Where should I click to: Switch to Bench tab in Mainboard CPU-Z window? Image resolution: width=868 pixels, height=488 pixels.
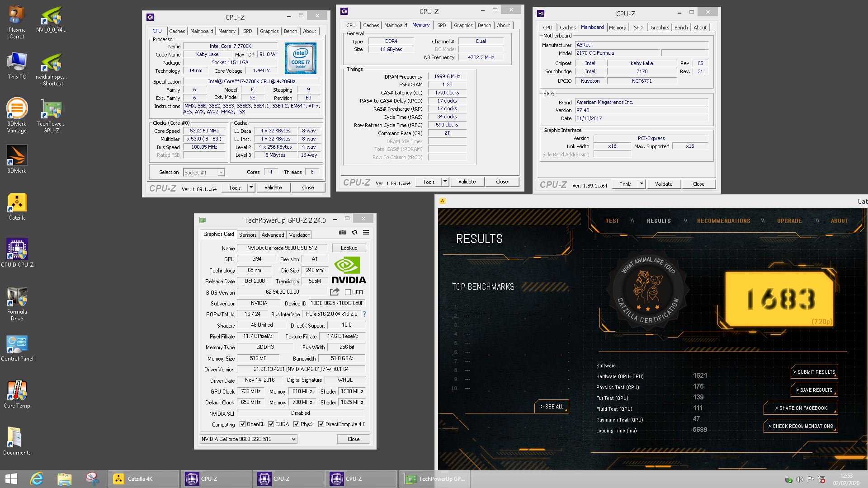tap(681, 28)
